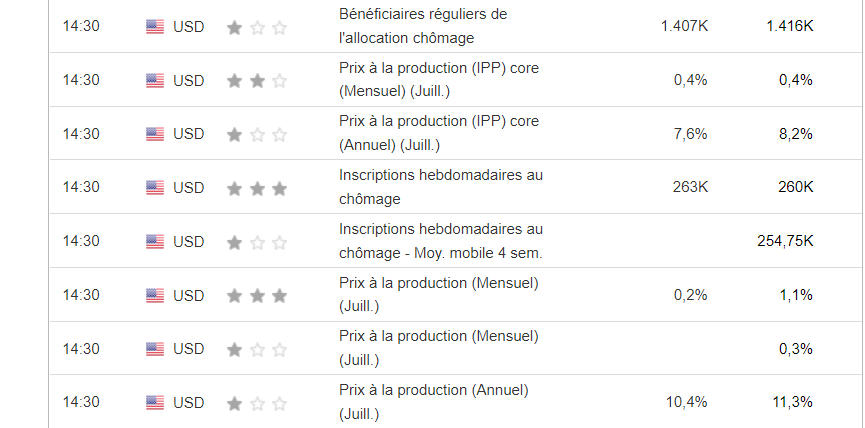Screen dimensions: 865x428
Task: Click US flag in Prix à la production Annuel row
Action: pos(155,403)
